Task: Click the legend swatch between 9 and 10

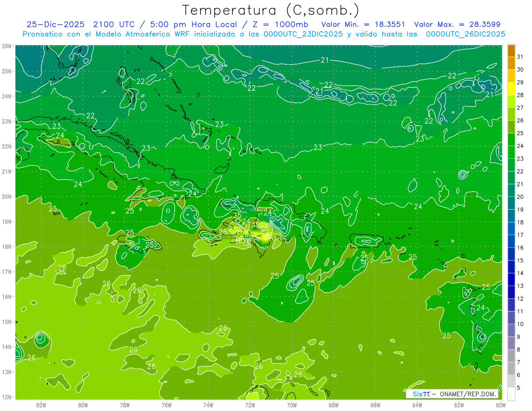Action: coord(511,330)
